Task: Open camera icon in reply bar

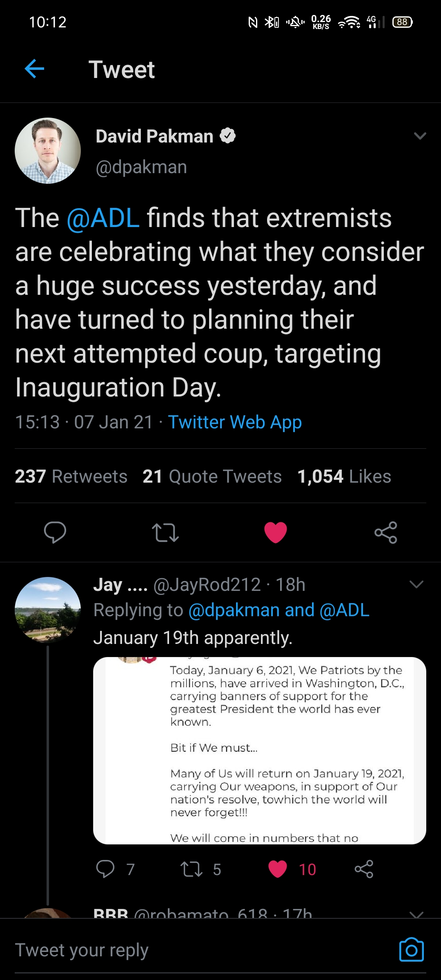Action: click(x=411, y=949)
